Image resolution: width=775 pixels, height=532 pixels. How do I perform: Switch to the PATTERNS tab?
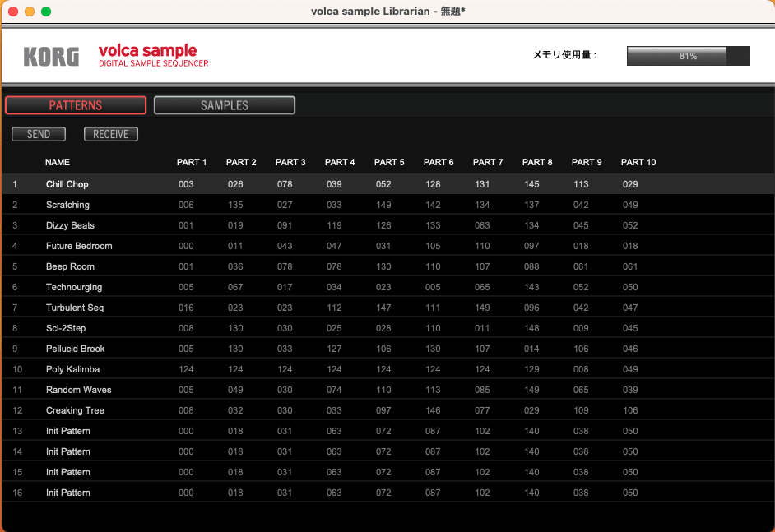pyautogui.click(x=76, y=105)
